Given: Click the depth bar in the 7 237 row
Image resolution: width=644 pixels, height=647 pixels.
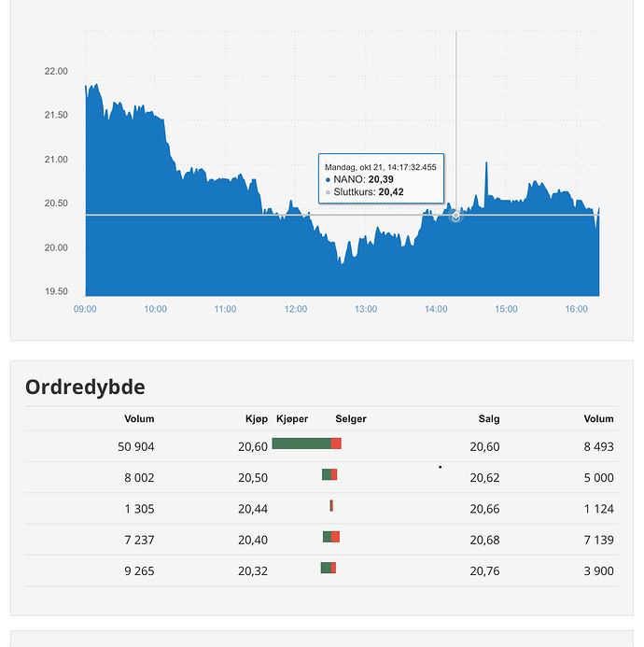Looking at the screenshot, I should [x=331, y=537].
